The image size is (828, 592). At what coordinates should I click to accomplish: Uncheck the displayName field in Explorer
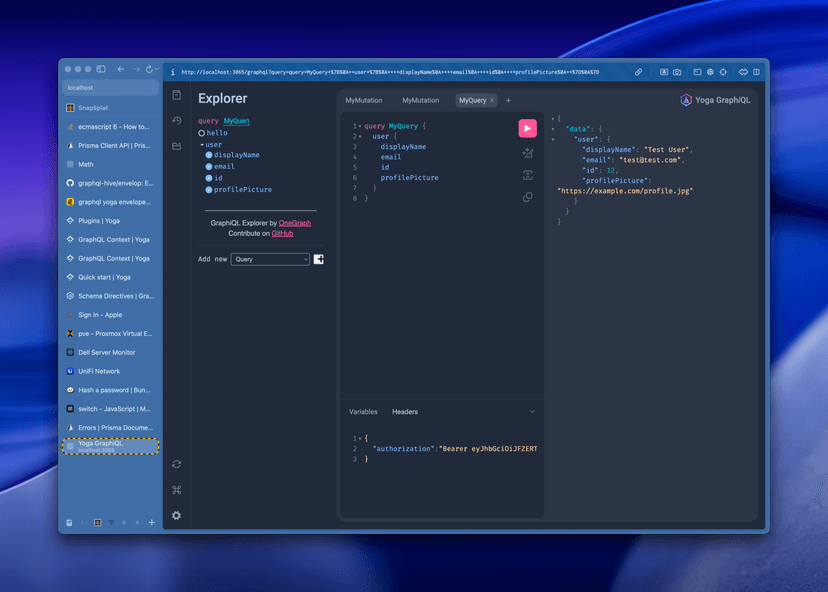point(208,155)
